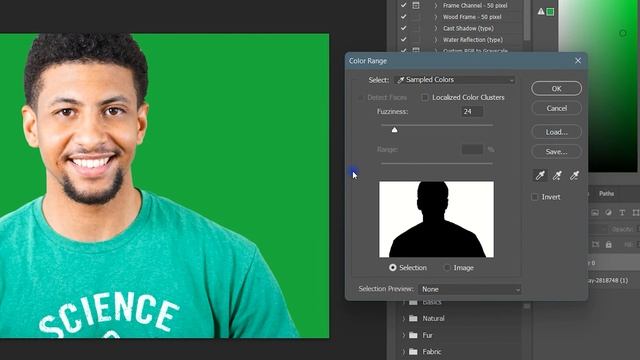Click the Fabric folder icon
The image size is (640, 360).
(413, 351)
